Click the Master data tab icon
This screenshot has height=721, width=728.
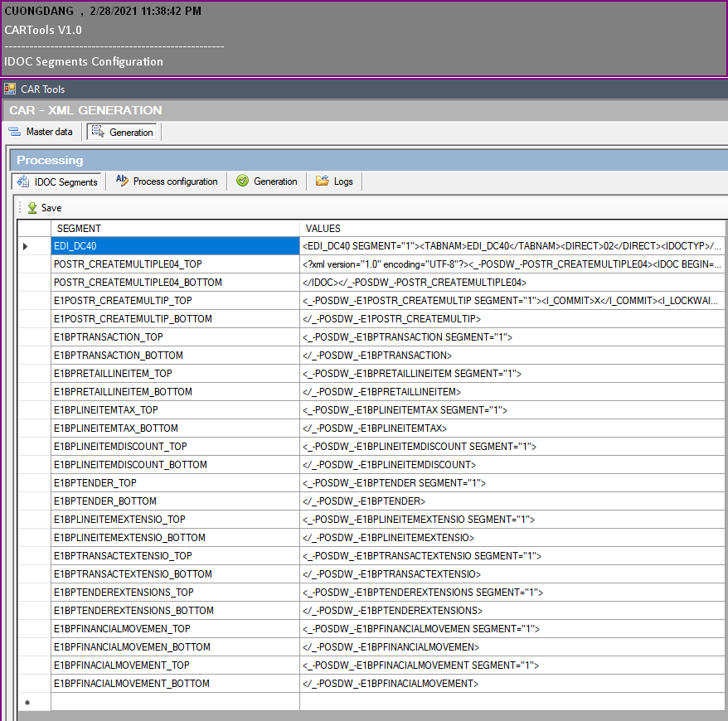(x=12, y=131)
